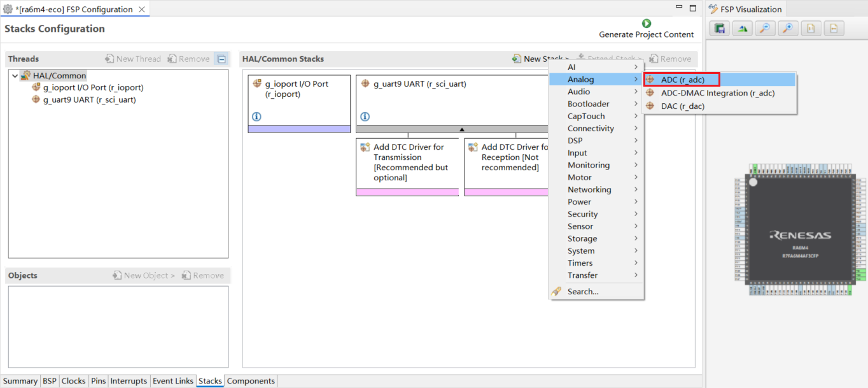The height and width of the screenshot is (388, 868).
Task: Expand the Storage submenu
Action: pyautogui.click(x=596, y=238)
